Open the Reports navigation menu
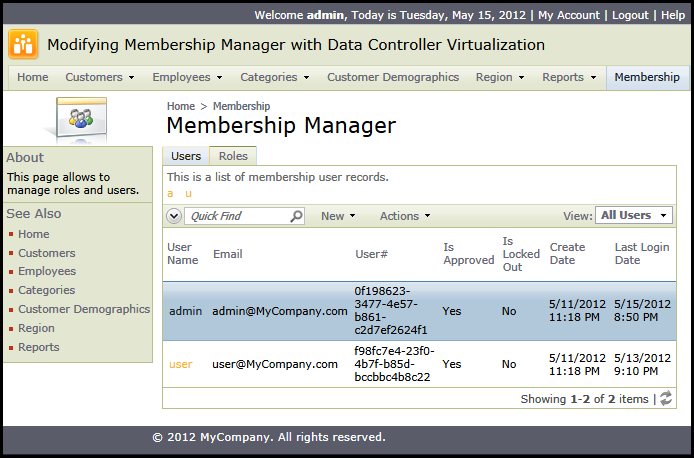The image size is (694, 458). (x=569, y=77)
